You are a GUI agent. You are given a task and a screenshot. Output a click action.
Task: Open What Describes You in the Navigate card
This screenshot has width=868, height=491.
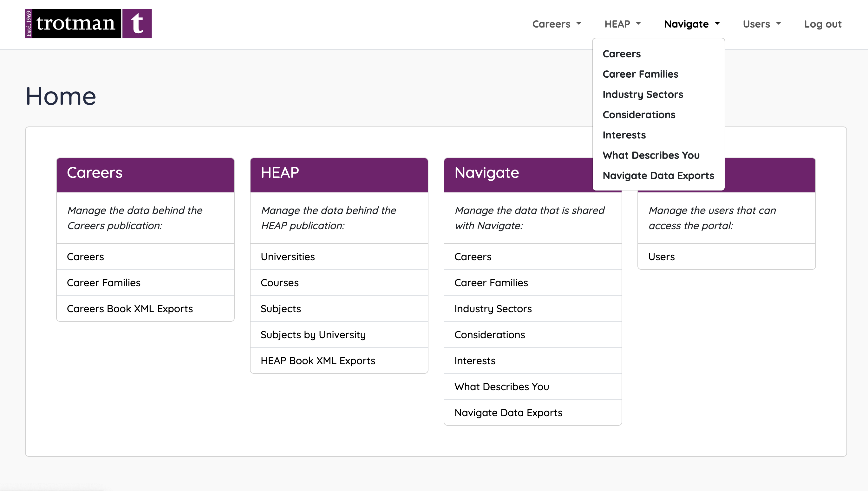coord(533,386)
